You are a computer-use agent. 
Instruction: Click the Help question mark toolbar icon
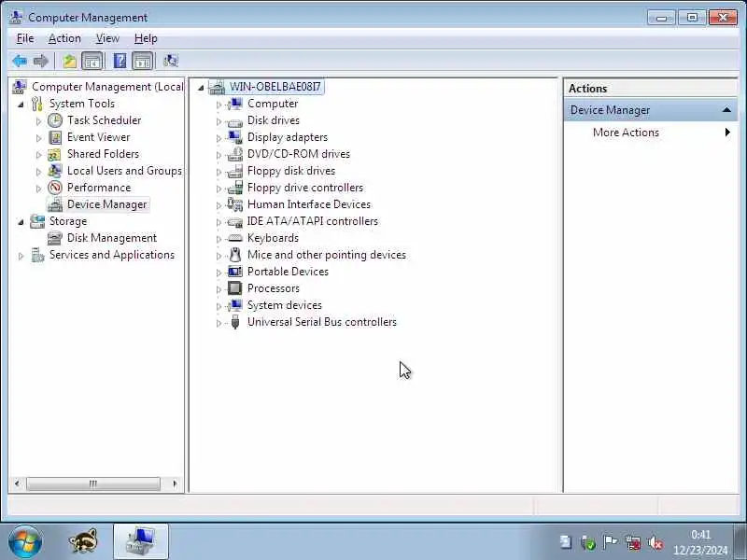click(120, 61)
